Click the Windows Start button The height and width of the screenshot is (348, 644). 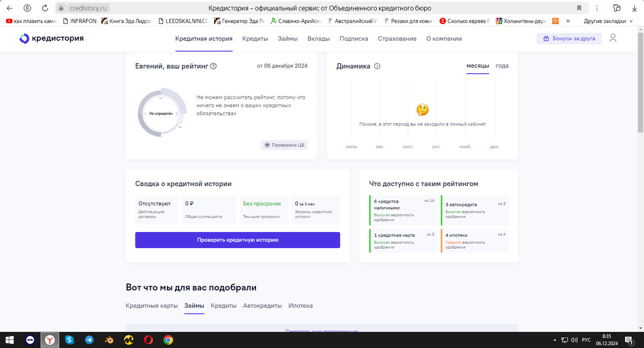coord(9,340)
